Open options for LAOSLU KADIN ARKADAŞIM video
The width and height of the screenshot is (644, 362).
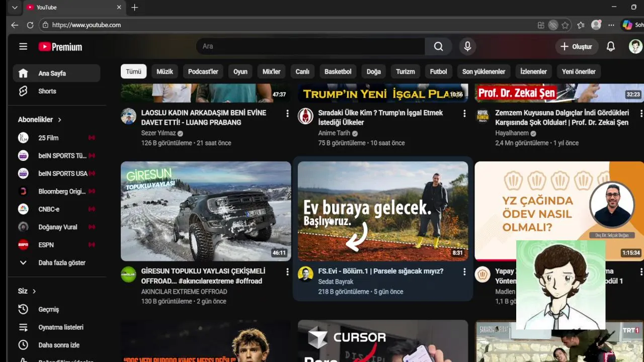point(287,114)
